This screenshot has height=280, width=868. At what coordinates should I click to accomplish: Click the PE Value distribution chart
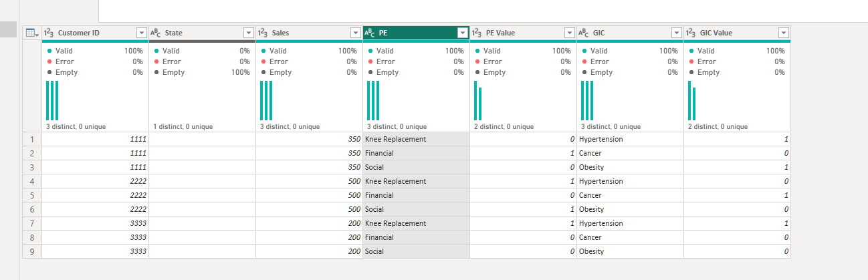478,100
